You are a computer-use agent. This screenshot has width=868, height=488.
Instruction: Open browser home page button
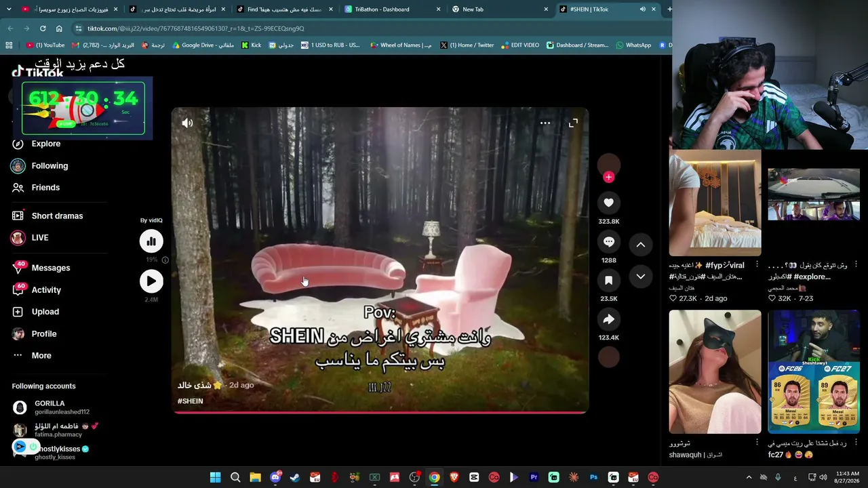[x=59, y=28]
